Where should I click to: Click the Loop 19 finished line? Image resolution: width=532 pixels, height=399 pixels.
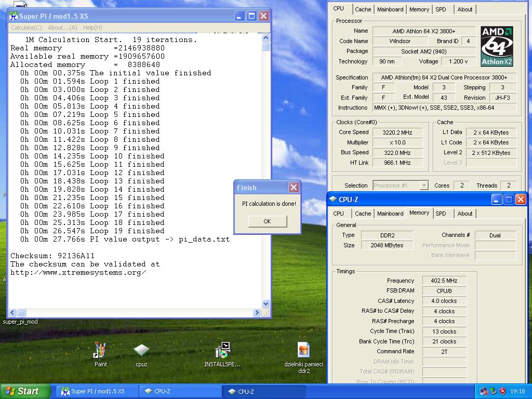(92, 231)
